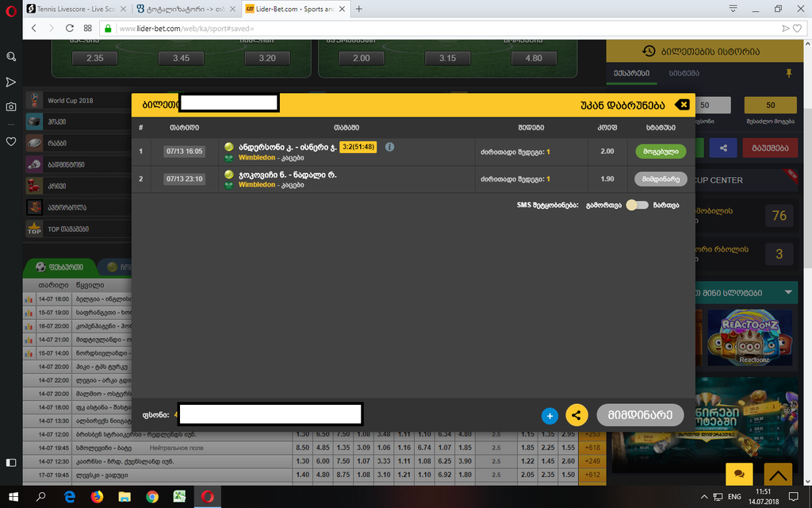812x508 pixels.
Task: Show hidden system tray icons
Action: coord(704,497)
